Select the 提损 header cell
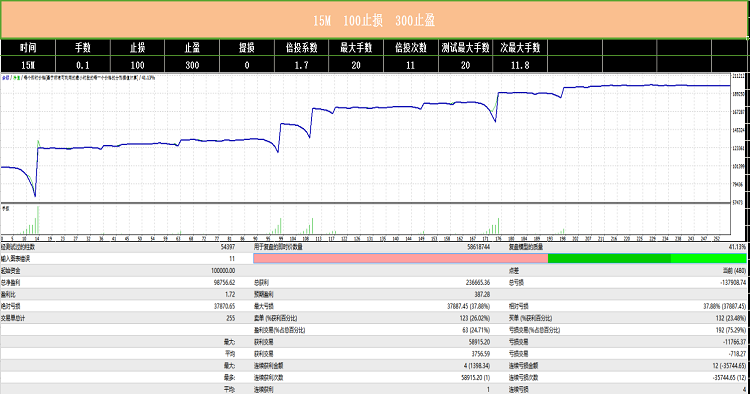750x394 pixels. (246, 48)
